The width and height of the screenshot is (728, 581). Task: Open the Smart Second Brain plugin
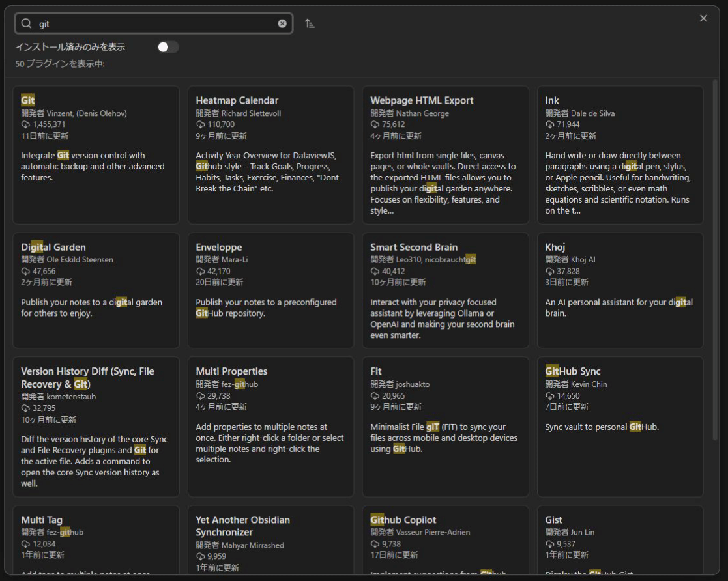coord(445,290)
